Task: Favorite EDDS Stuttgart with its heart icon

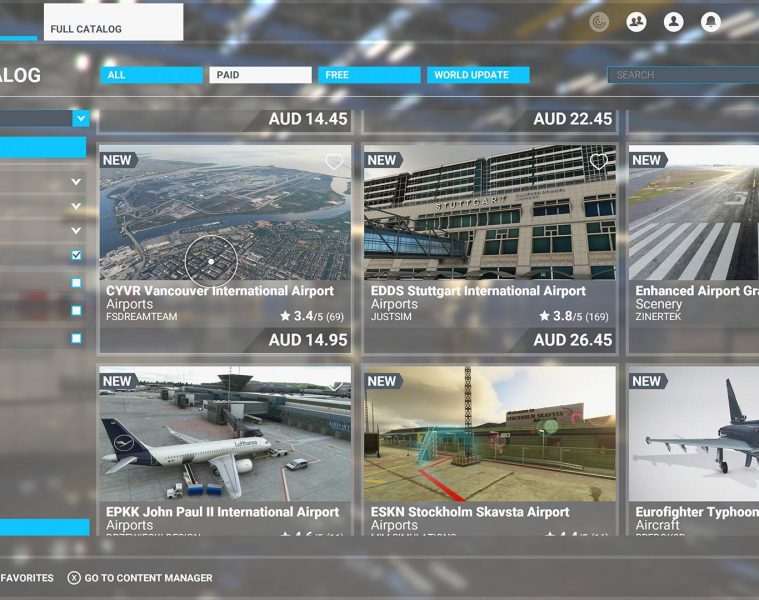Action: click(599, 161)
